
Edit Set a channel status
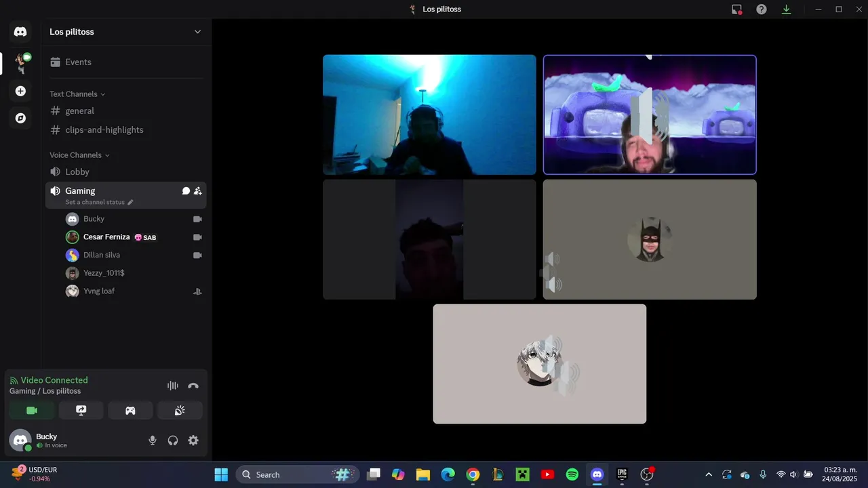(99, 202)
